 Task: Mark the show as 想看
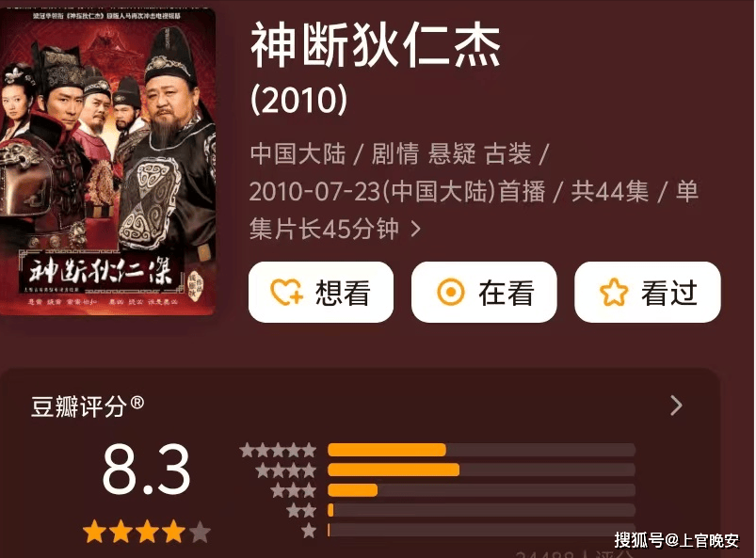321,292
